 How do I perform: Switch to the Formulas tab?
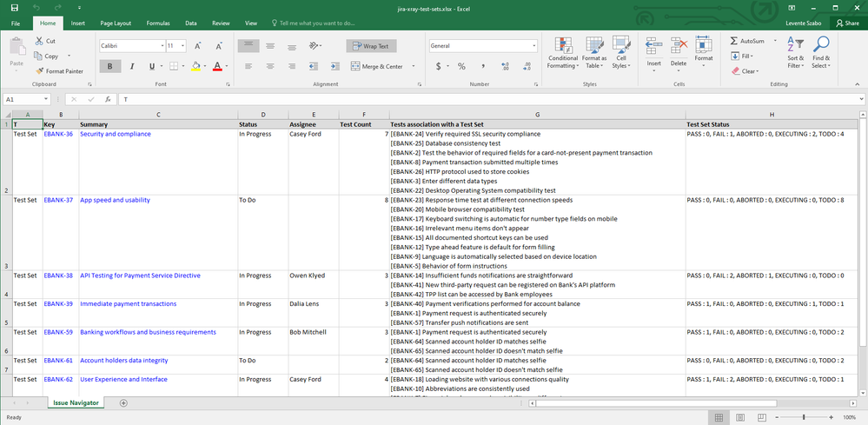click(158, 23)
